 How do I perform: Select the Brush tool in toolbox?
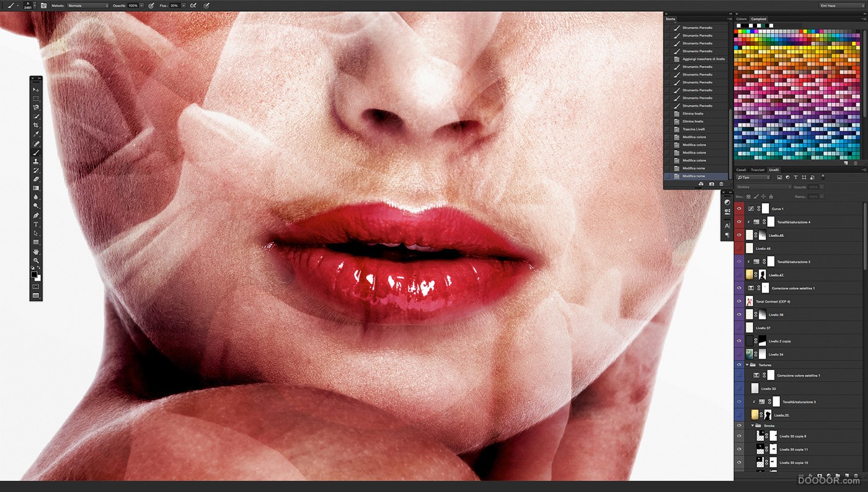(x=36, y=152)
